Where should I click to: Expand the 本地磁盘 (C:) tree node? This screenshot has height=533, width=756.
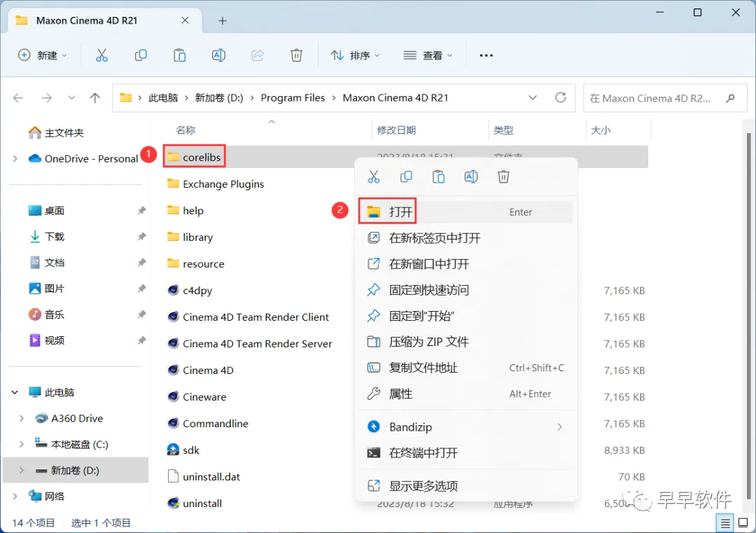pyautogui.click(x=21, y=444)
